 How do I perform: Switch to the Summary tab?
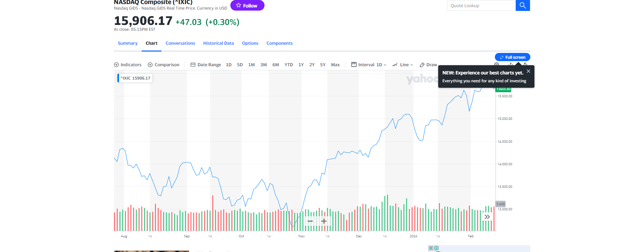(x=128, y=43)
